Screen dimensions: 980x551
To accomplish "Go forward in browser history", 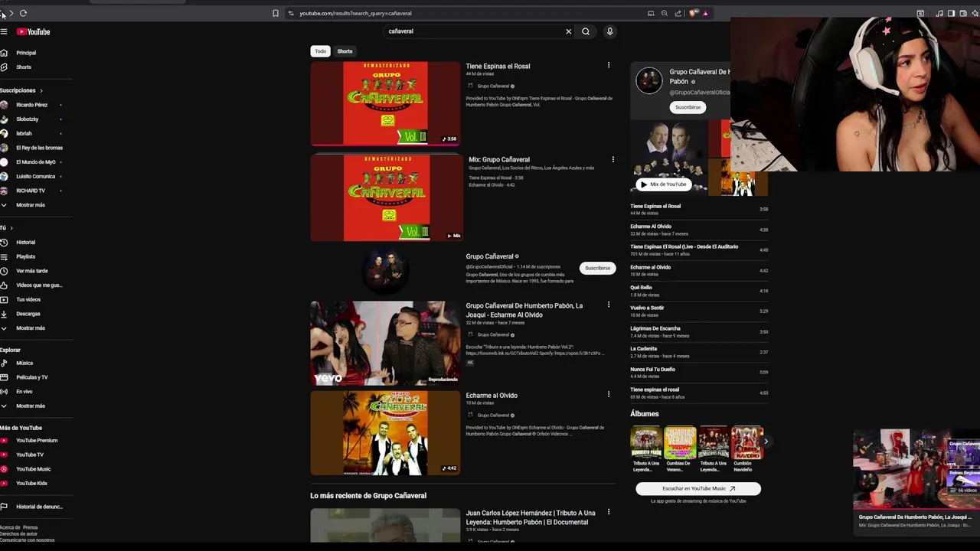I will (x=11, y=13).
